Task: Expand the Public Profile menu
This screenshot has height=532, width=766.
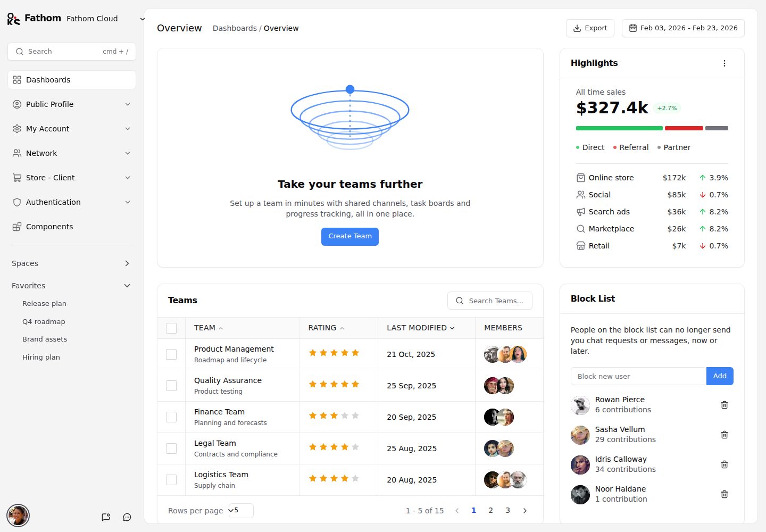Action: pos(72,104)
